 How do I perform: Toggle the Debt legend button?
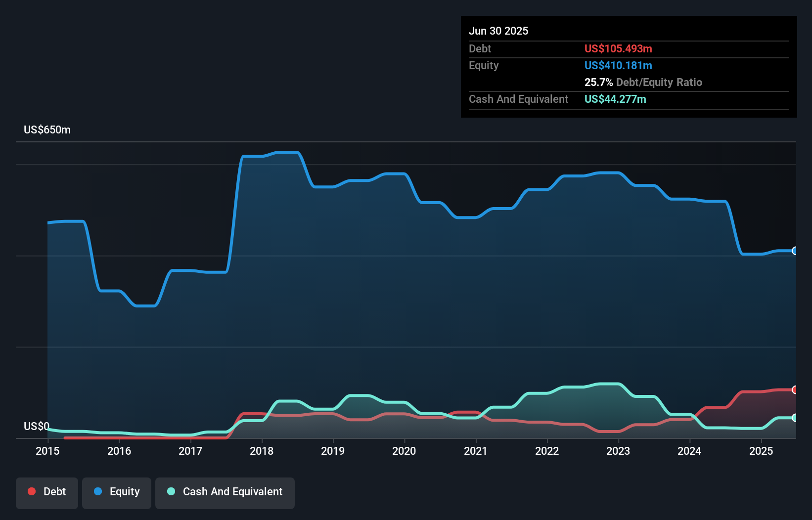pos(47,492)
